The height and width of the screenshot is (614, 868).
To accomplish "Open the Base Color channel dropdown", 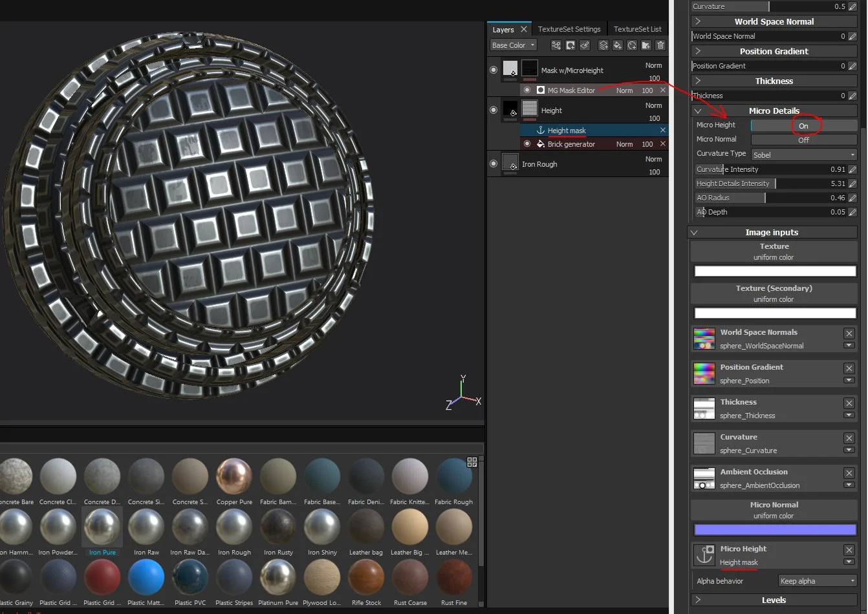I will click(514, 45).
